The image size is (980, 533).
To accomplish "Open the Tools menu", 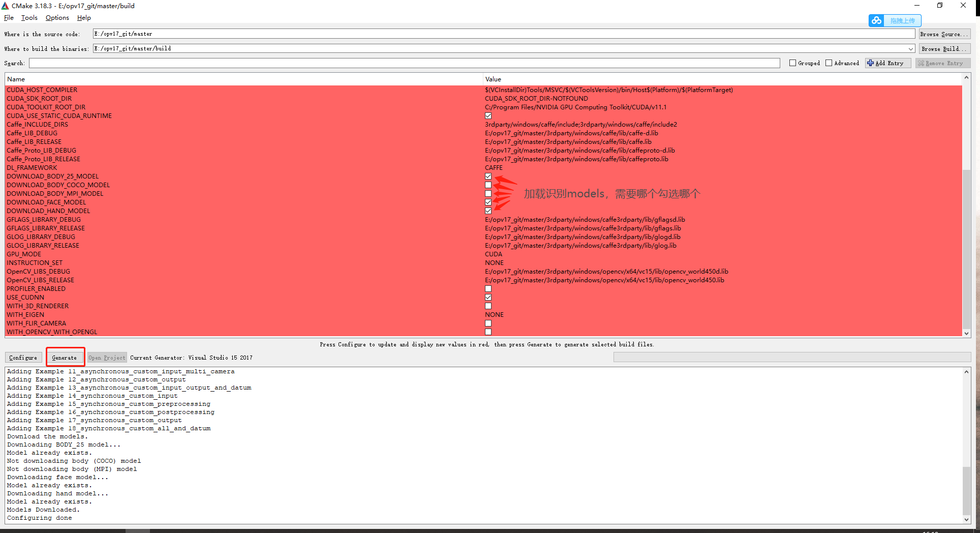I will click(29, 17).
